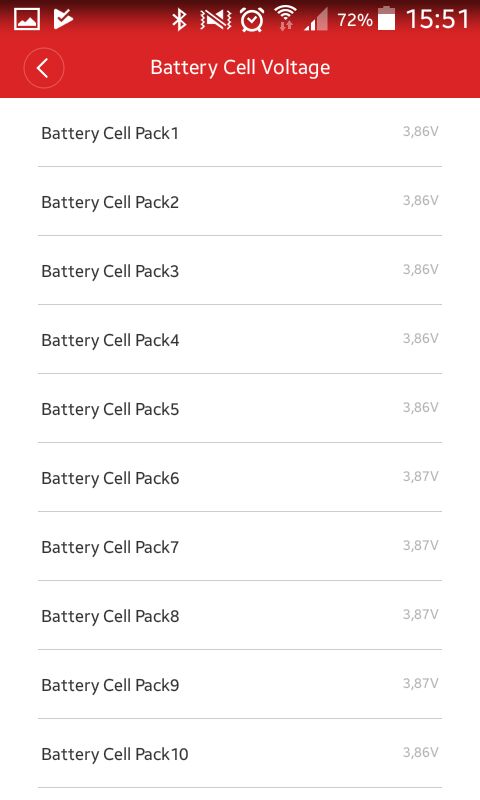
Task: Tap the checkmark notification icon
Action: coord(63,19)
